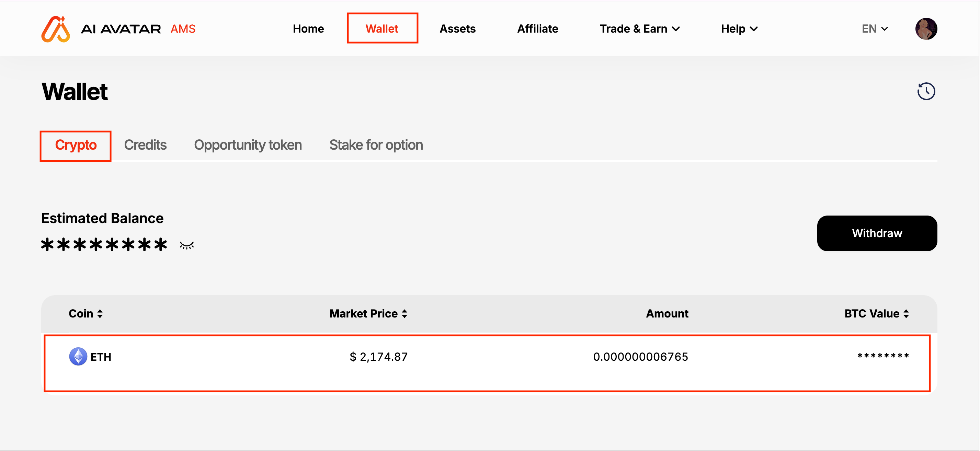Go to the Home menu item

(x=308, y=29)
